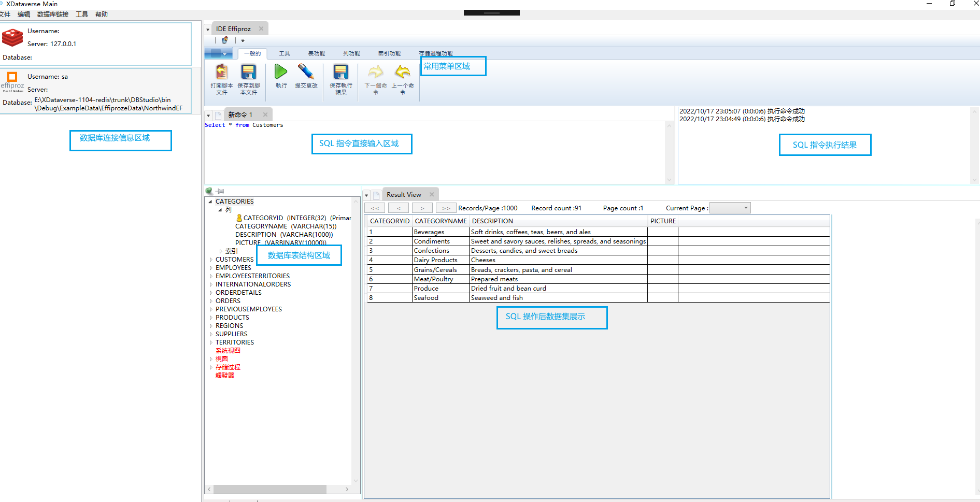
Task: Open the Current Page dropdown
Action: coord(730,208)
